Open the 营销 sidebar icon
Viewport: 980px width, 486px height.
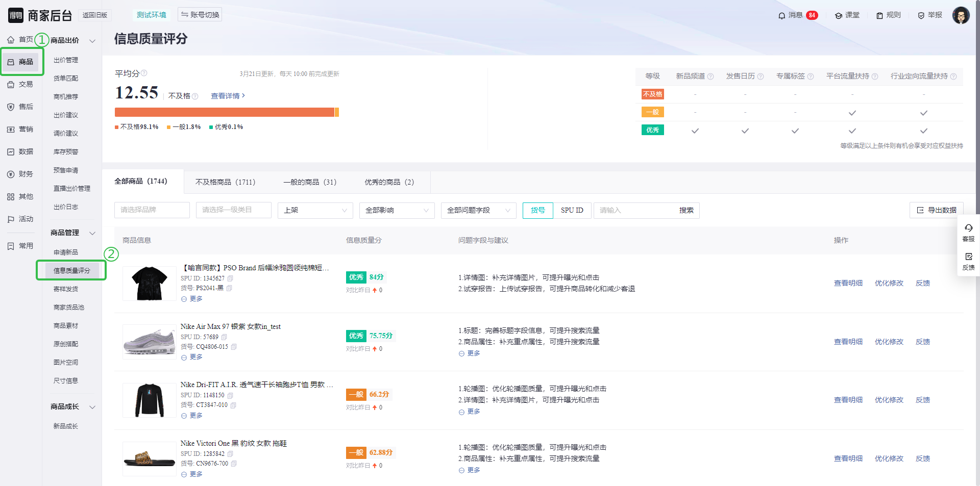(11, 130)
